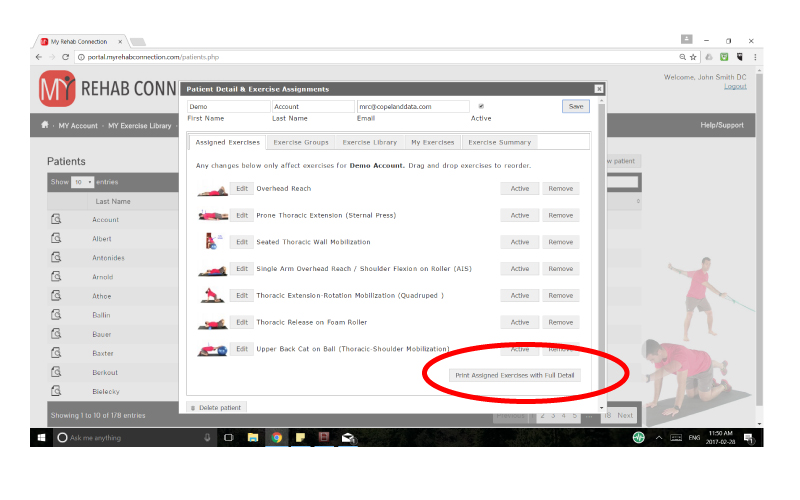This screenshot has width=800, height=500.
Task: Toggle Active for Single Arm Overhead Reach
Action: [519, 269]
